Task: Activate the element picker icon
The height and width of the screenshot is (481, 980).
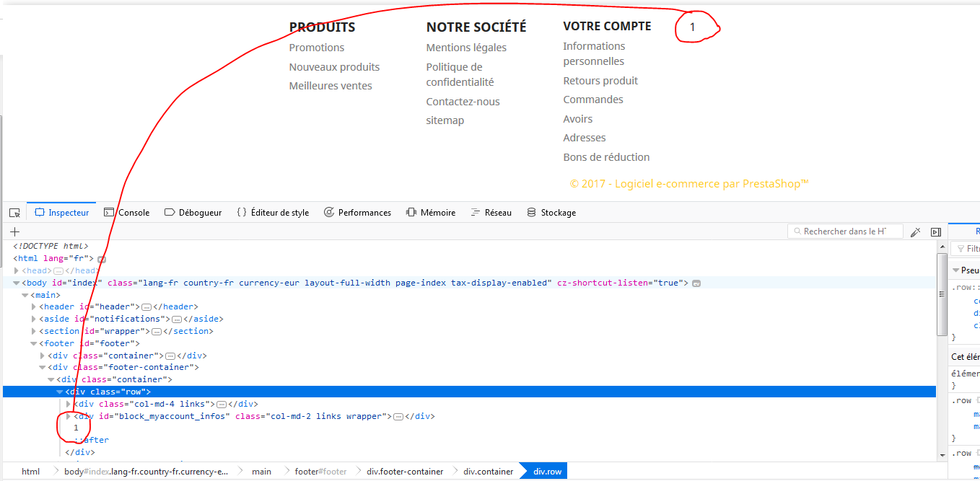Action: point(14,213)
